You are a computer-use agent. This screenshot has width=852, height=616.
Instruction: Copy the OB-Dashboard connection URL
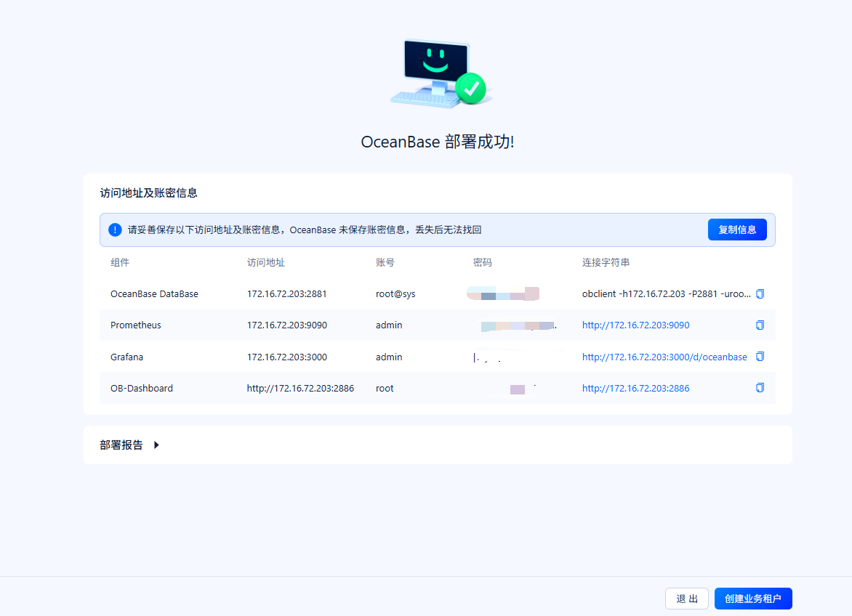760,388
